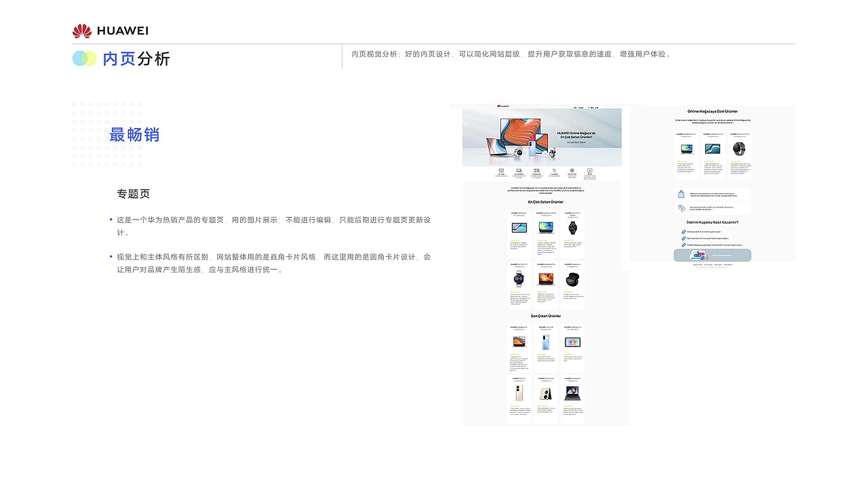868x488 pixels.
Task: Open the silver-bezel watch card in En Çok Satan
Action: click(519, 285)
